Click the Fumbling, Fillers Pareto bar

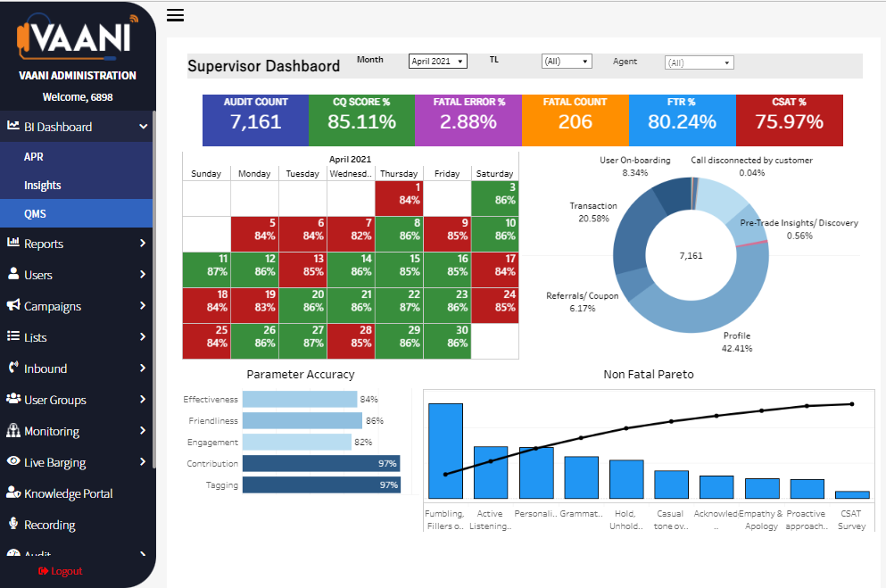pyautogui.click(x=445, y=451)
